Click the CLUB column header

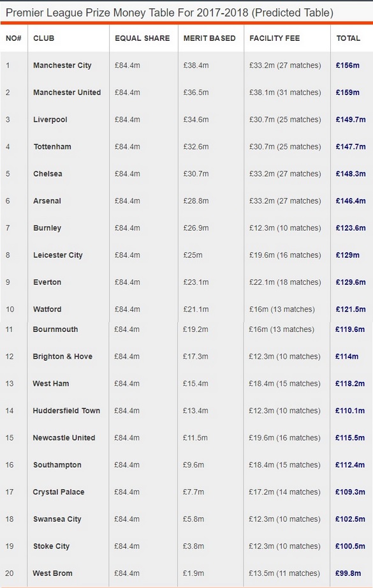click(43, 38)
